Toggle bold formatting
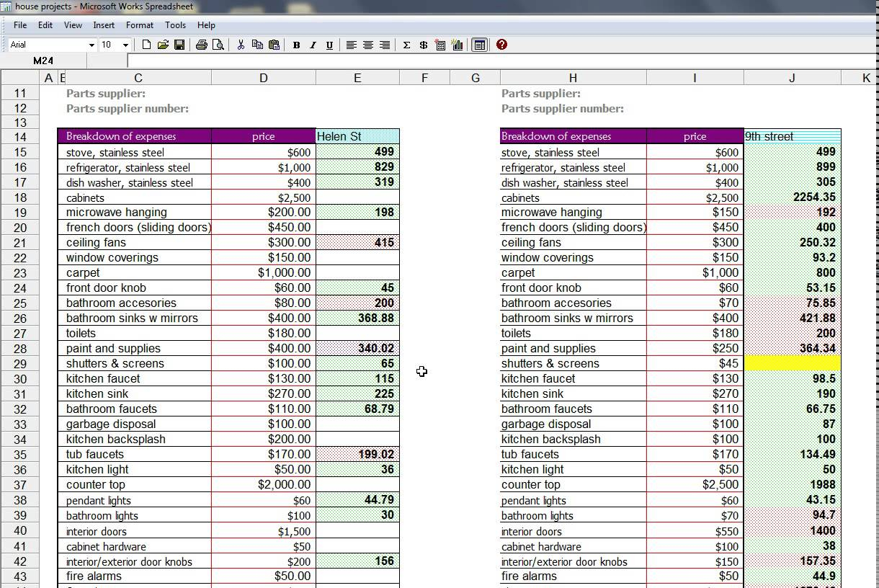 click(x=296, y=45)
